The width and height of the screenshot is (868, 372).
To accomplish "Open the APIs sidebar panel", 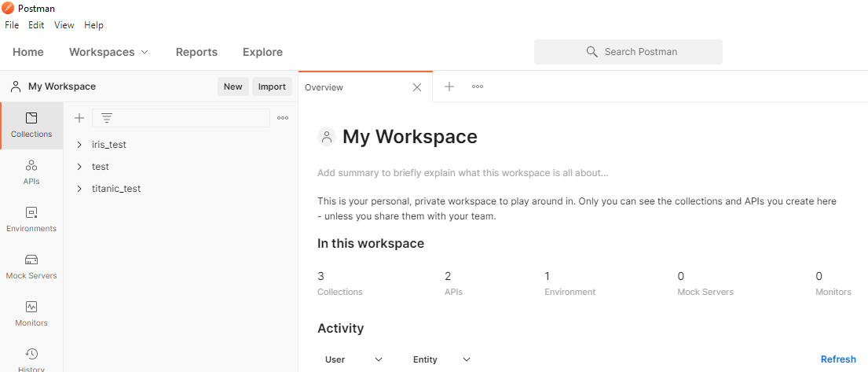I will point(31,172).
